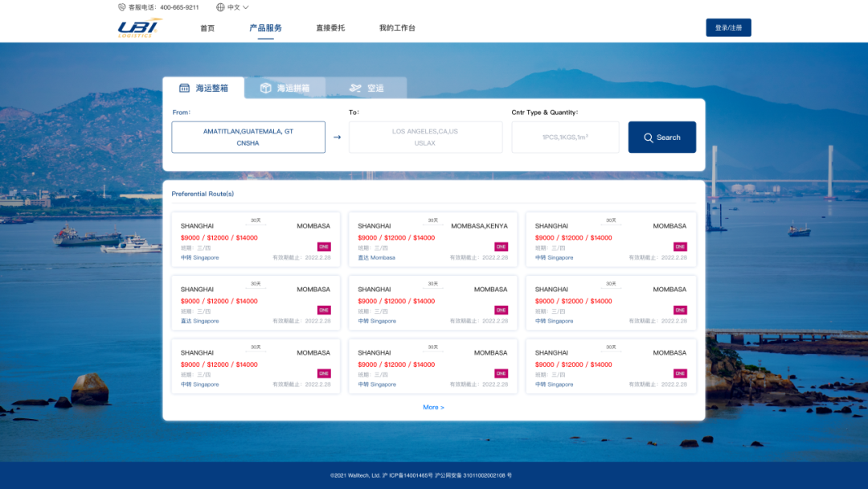Open the 登录/注册 button

[x=728, y=27]
